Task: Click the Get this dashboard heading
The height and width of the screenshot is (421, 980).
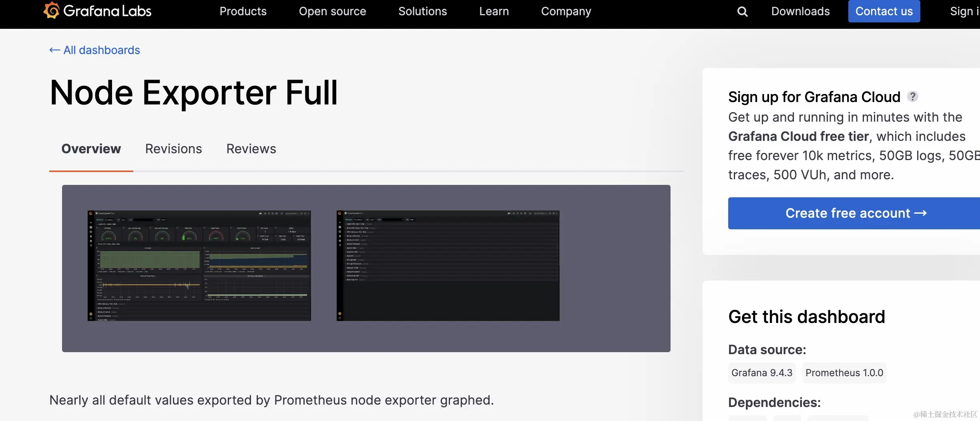Action: [x=807, y=317]
